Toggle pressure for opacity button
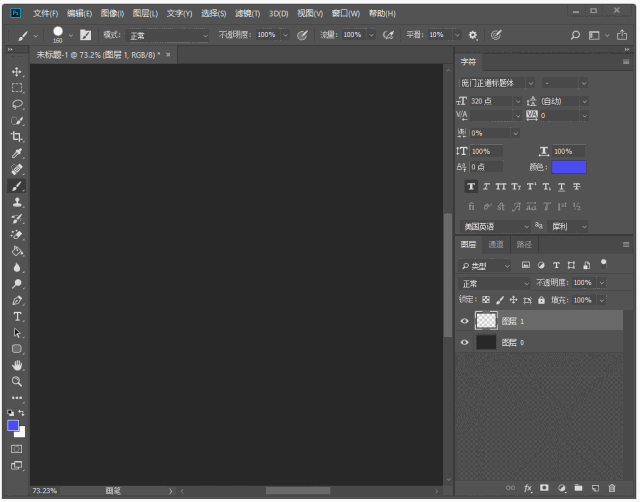This screenshot has height=502, width=640. [302, 36]
